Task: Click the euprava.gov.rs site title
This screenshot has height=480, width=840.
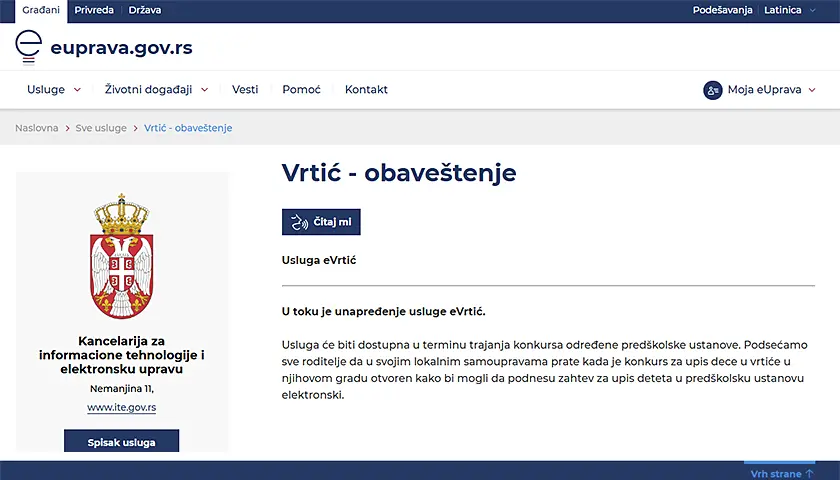Action: coord(121,48)
